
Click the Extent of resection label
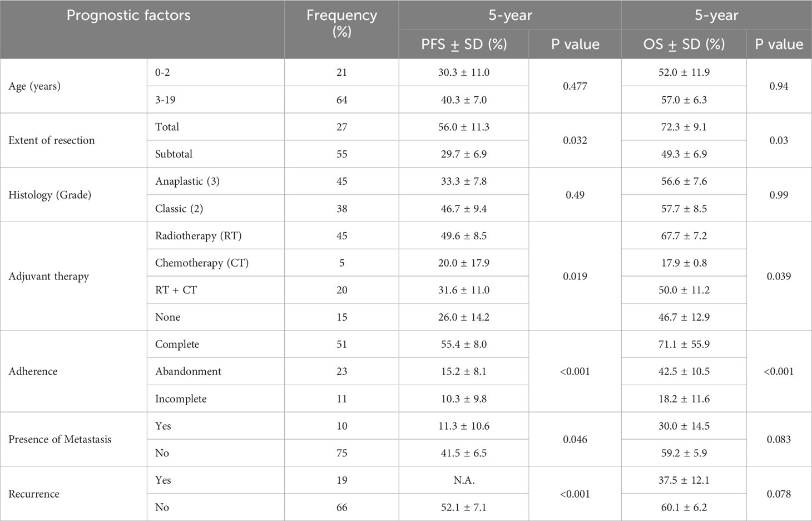(x=52, y=140)
